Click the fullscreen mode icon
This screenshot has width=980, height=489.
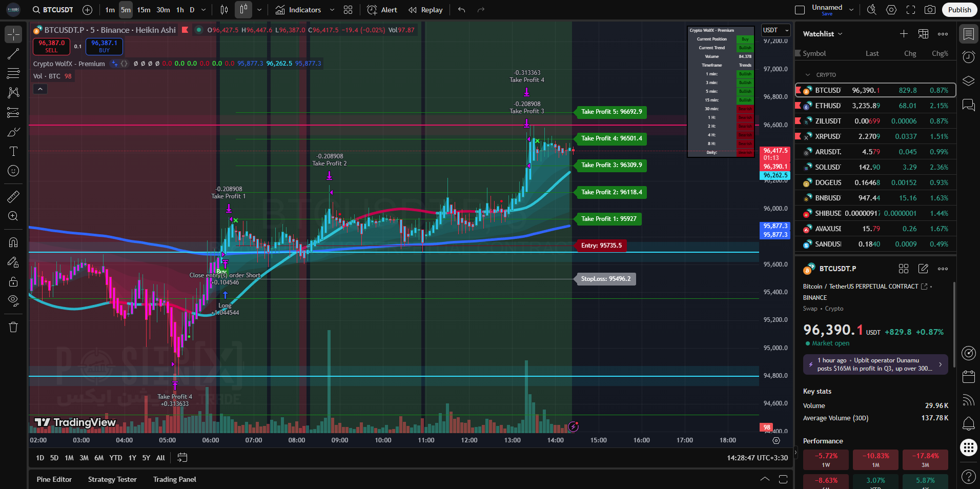[911, 10]
